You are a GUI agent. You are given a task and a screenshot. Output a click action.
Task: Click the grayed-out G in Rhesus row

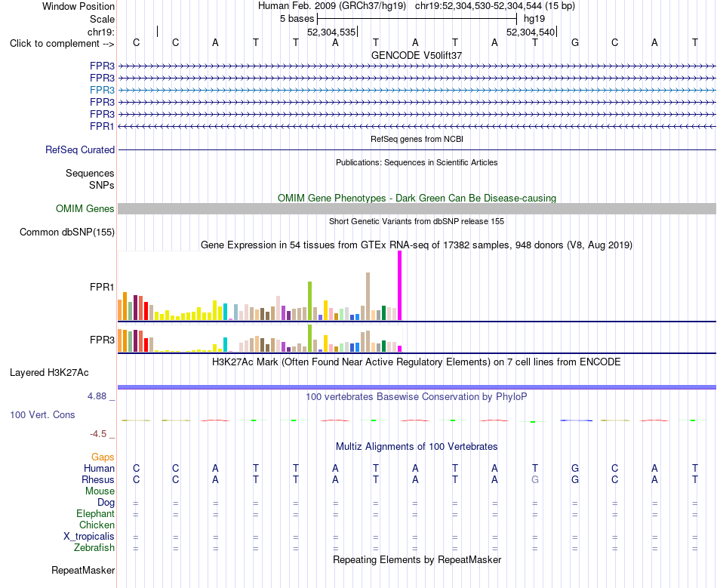click(x=534, y=479)
